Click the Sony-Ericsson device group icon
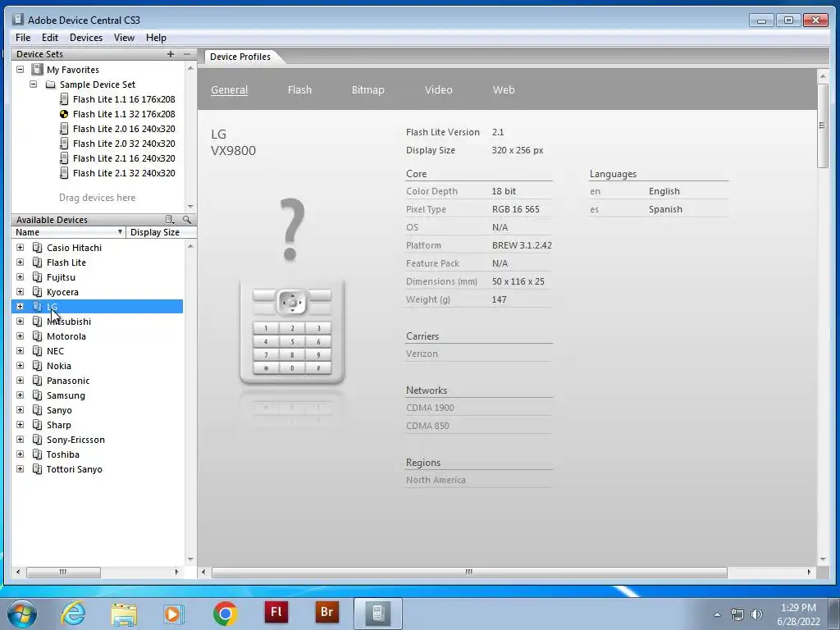Viewport: 840px width, 630px height. pos(37,440)
